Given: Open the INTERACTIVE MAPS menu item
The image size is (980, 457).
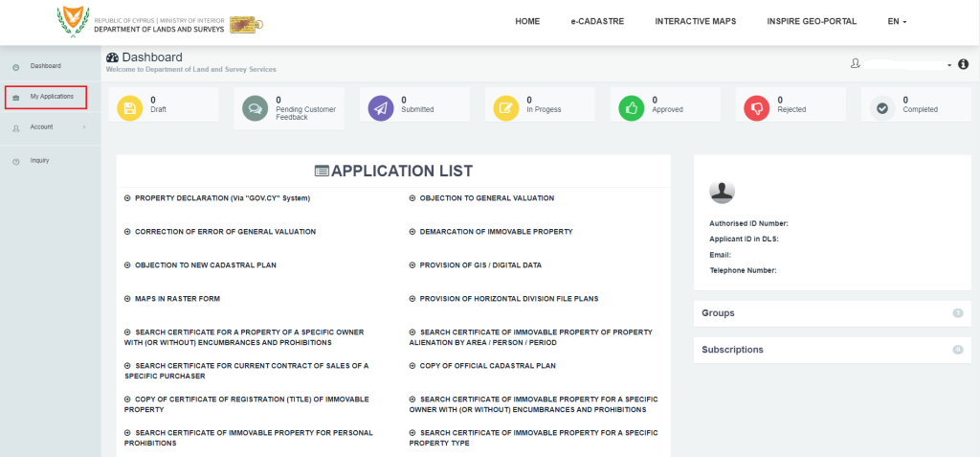Looking at the screenshot, I should pos(696,21).
